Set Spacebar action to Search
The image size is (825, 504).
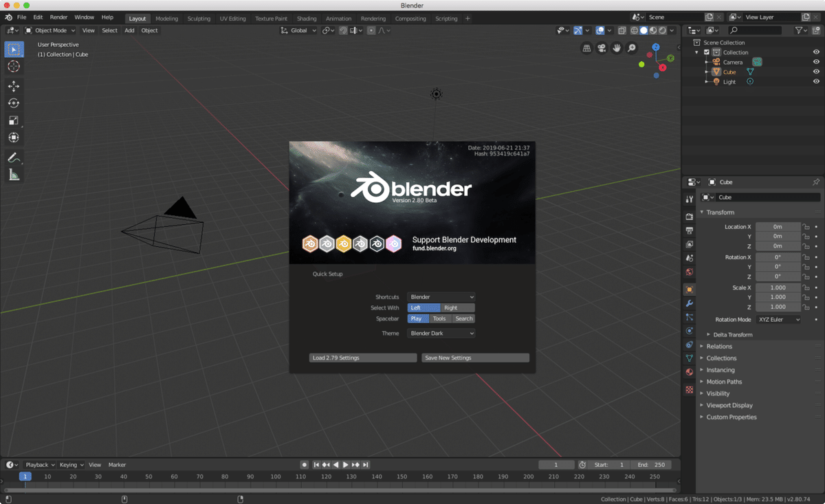pyautogui.click(x=464, y=318)
